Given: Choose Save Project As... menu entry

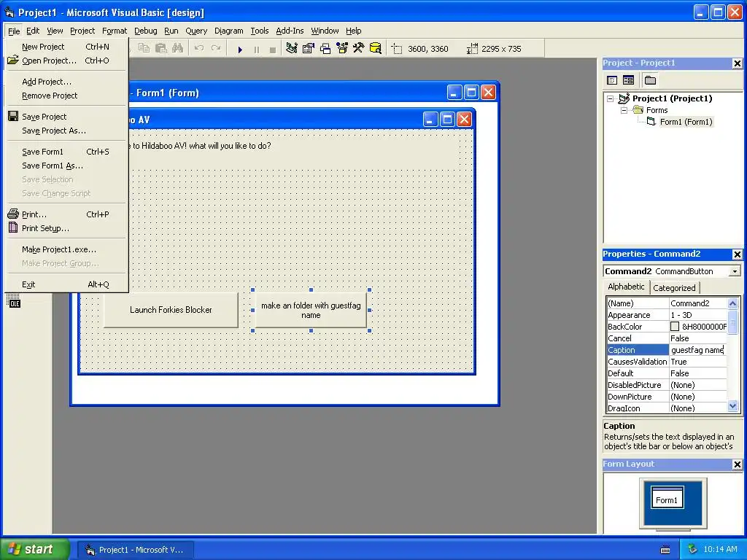Looking at the screenshot, I should 66,131.
